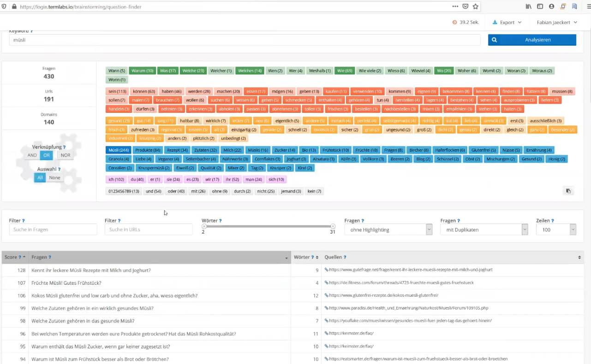Click the Keyword field containing müsli
The height and width of the screenshot is (364, 591).
click(245, 40)
